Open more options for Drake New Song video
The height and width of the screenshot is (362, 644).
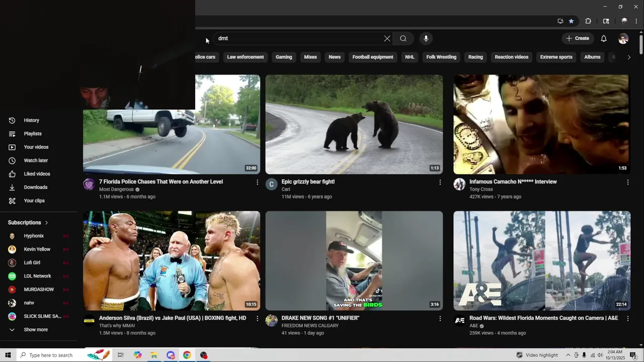(x=440, y=318)
